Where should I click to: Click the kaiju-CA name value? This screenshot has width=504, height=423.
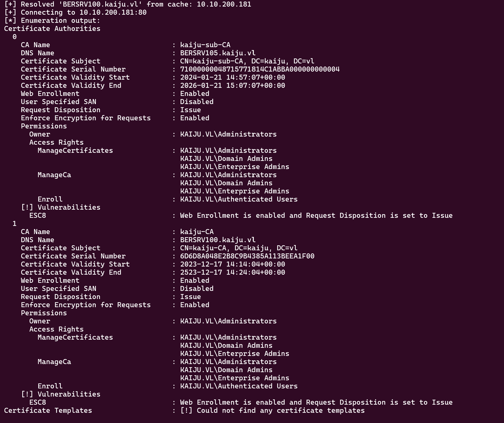click(197, 232)
